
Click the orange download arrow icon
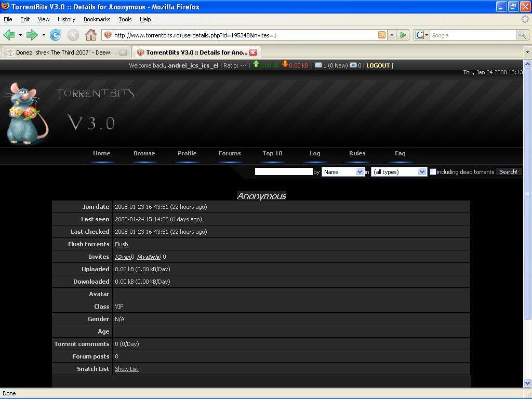click(x=285, y=64)
